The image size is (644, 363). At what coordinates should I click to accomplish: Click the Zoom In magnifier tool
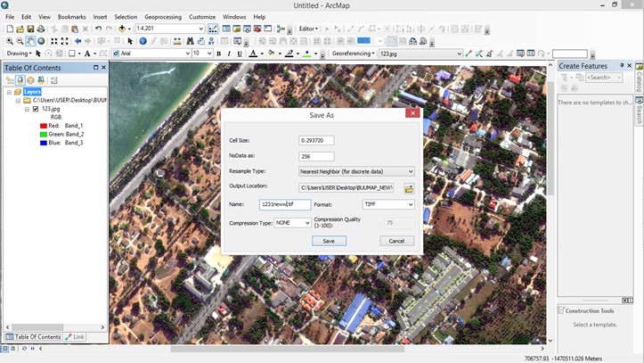9,41
